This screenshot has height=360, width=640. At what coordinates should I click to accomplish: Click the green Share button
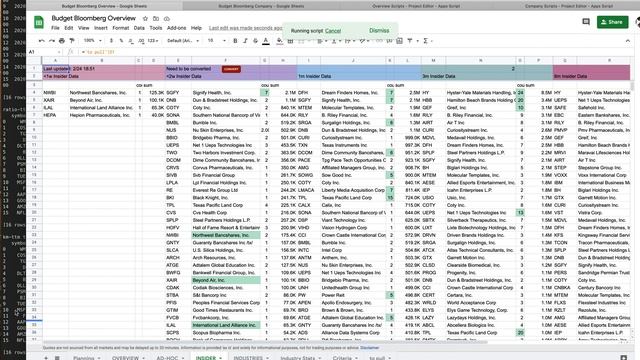tap(612, 22)
